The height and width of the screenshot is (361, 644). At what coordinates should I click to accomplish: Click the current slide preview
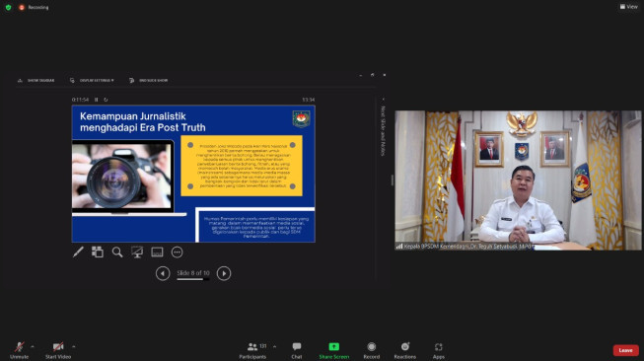pyautogui.click(x=193, y=174)
